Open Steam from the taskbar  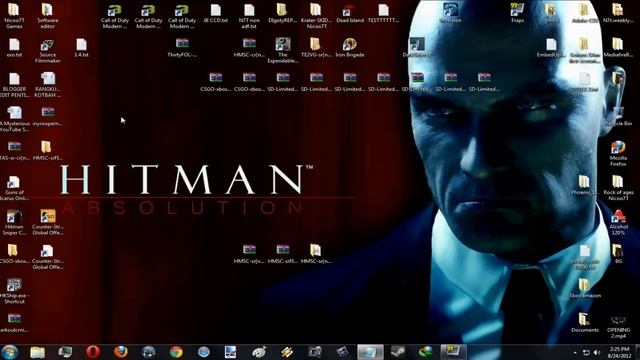coord(398,352)
